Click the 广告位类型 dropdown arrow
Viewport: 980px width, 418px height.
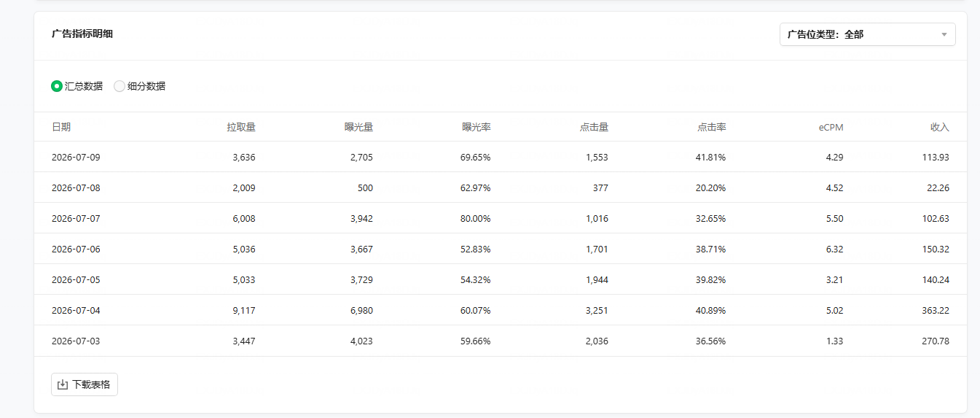pos(944,34)
